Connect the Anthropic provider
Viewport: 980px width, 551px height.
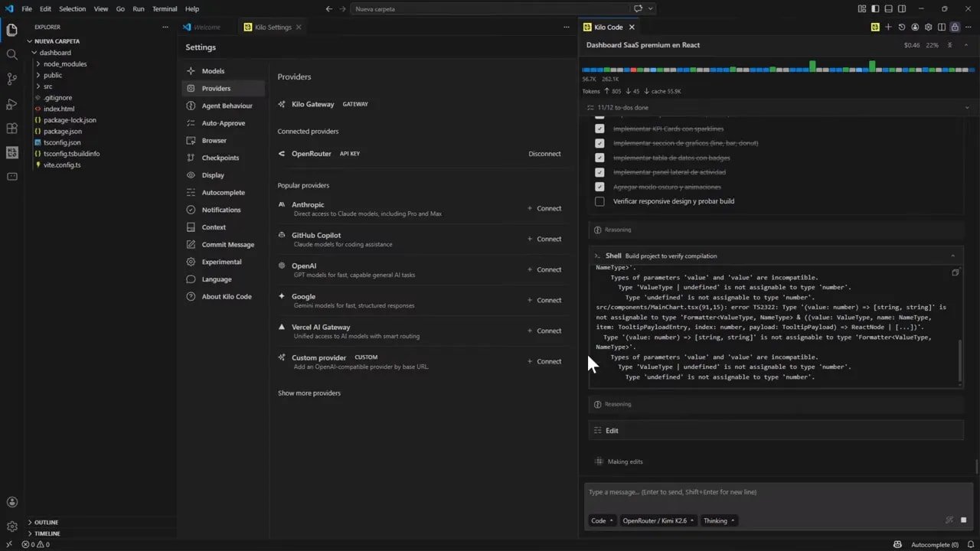click(544, 208)
